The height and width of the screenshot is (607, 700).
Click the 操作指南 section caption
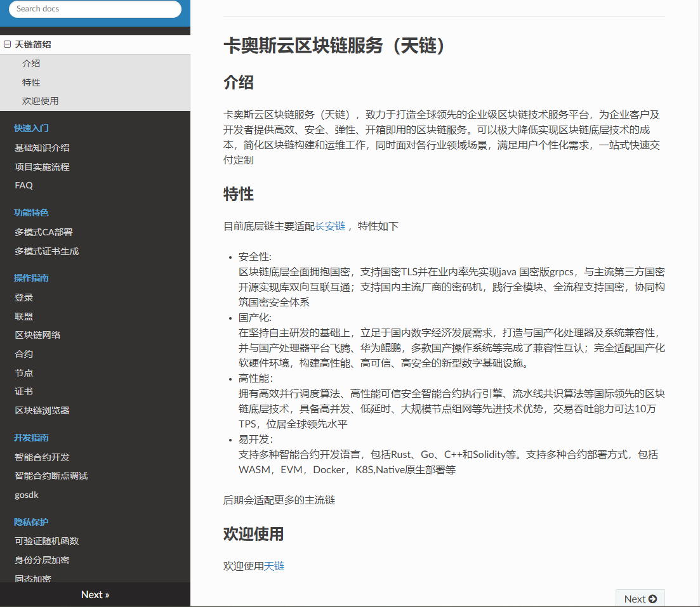coord(31,278)
